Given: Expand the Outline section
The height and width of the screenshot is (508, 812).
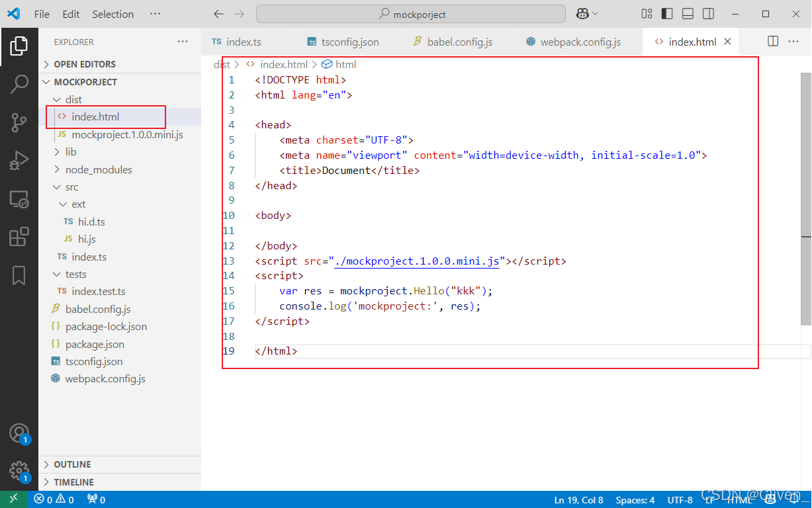Looking at the screenshot, I should 72,464.
